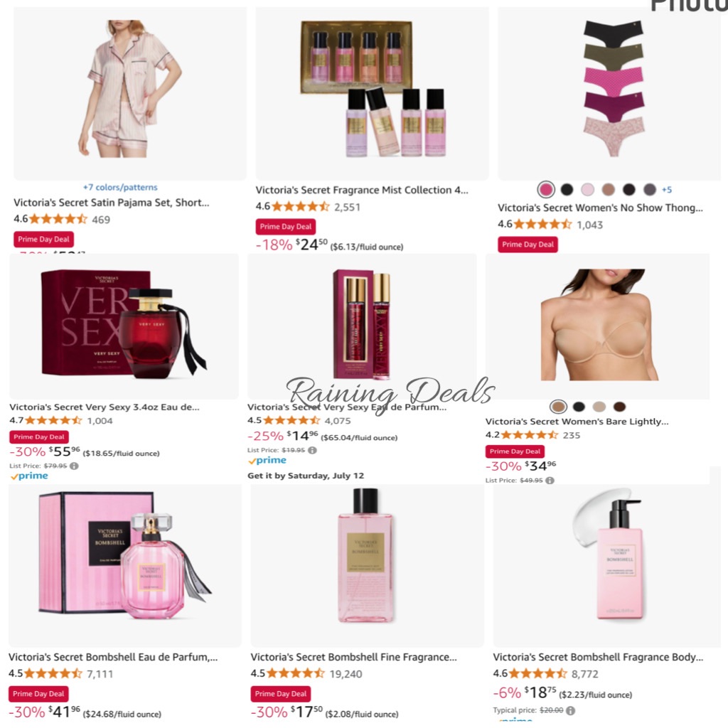Screen dimensions: 728x728
Task: Click star rating of Satin Pajama Set
Action: [58, 219]
